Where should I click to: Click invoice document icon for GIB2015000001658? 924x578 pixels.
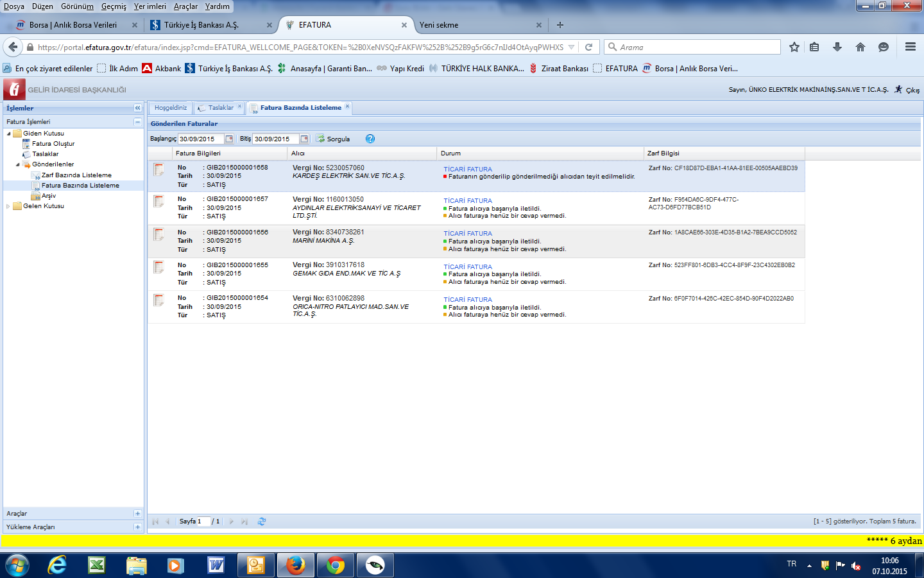(159, 170)
